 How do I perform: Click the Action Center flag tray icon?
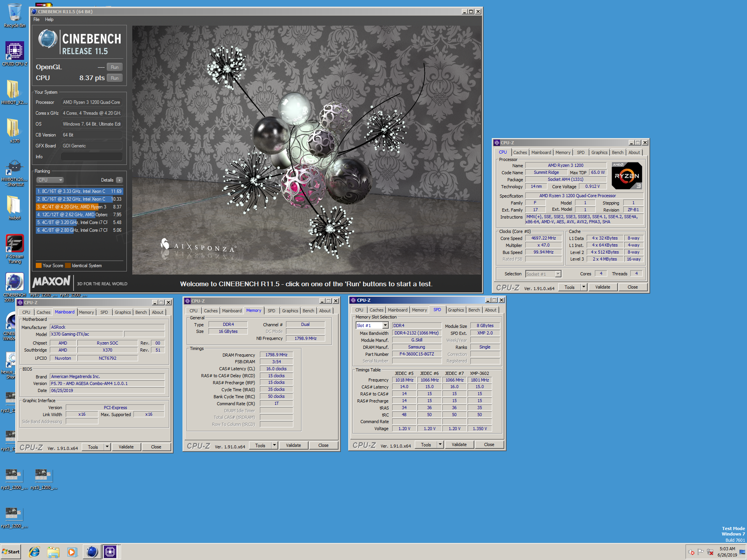701,552
